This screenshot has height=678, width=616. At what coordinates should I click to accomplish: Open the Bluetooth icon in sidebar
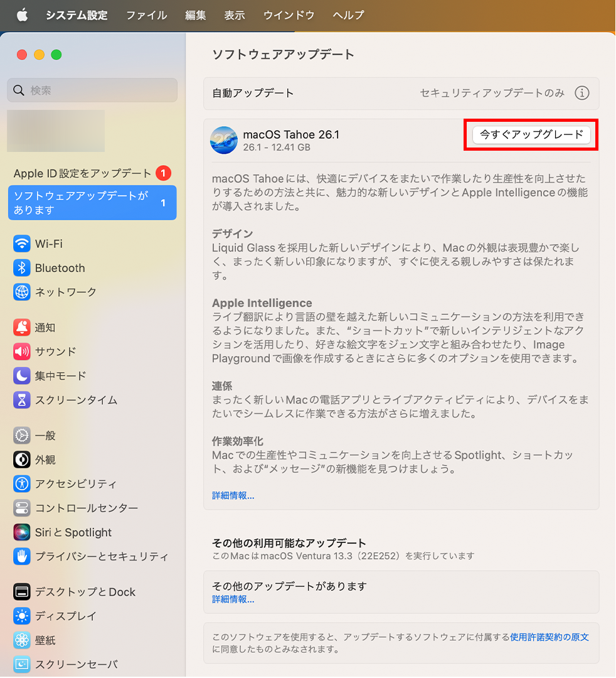22,268
